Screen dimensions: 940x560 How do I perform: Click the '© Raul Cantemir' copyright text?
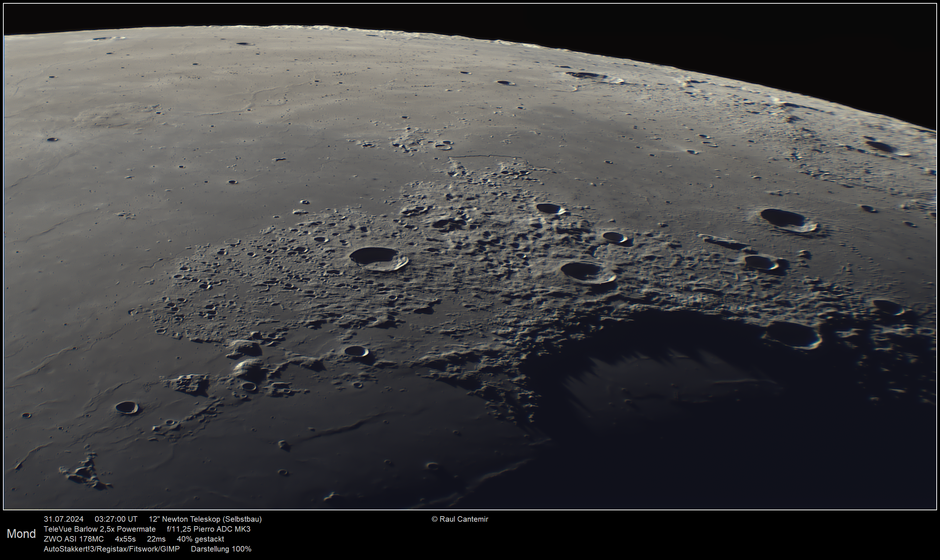[x=459, y=519]
